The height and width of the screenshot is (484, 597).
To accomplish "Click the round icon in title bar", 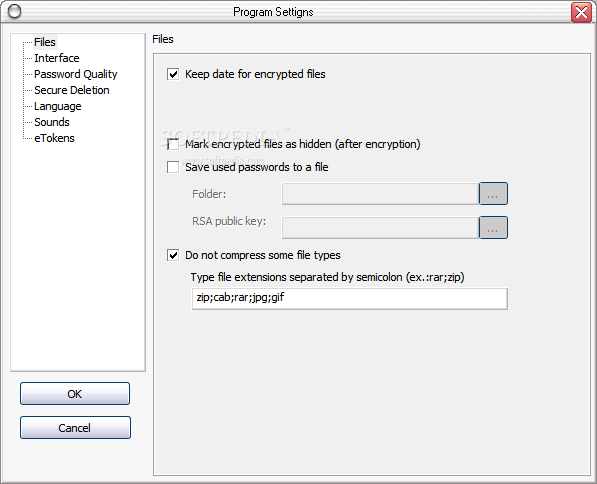I will pyautogui.click(x=14, y=11).
